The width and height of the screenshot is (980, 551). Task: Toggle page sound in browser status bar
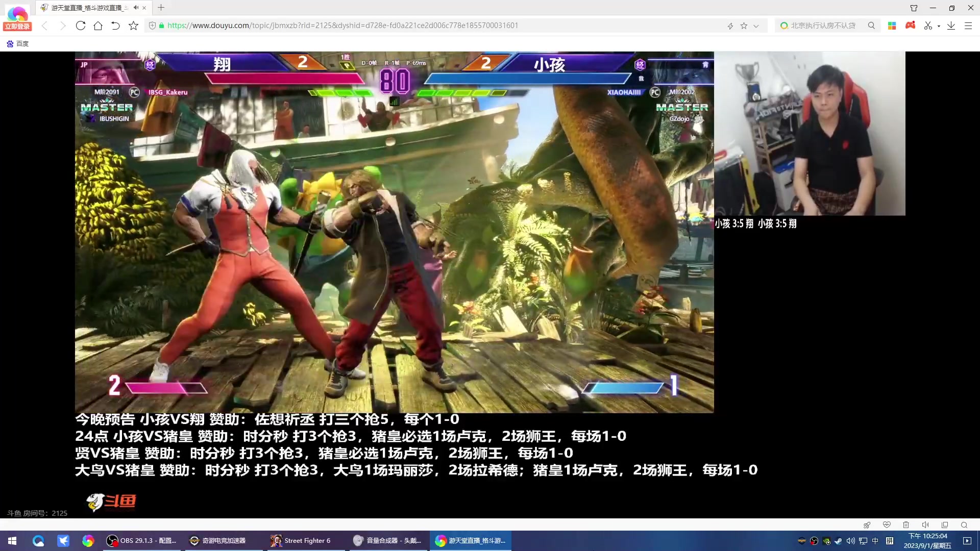click(x=925, y=525)
